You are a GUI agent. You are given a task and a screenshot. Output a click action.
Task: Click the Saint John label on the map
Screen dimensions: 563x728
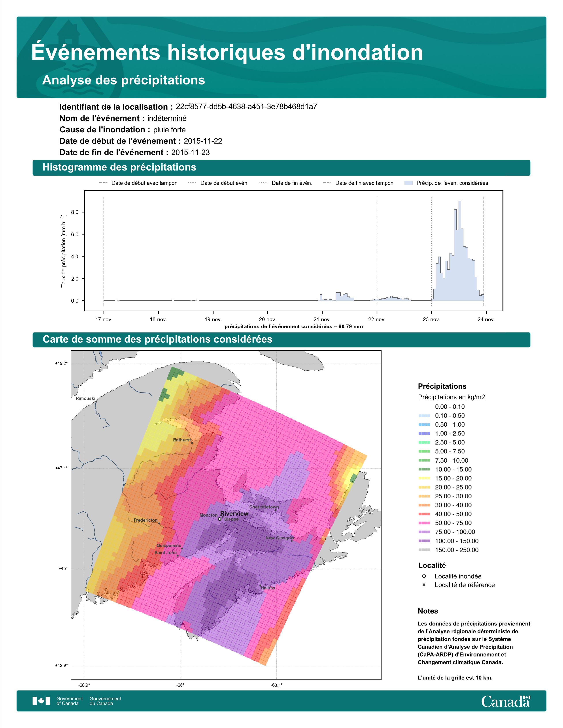pyautogui.click(x=165, y=552)
